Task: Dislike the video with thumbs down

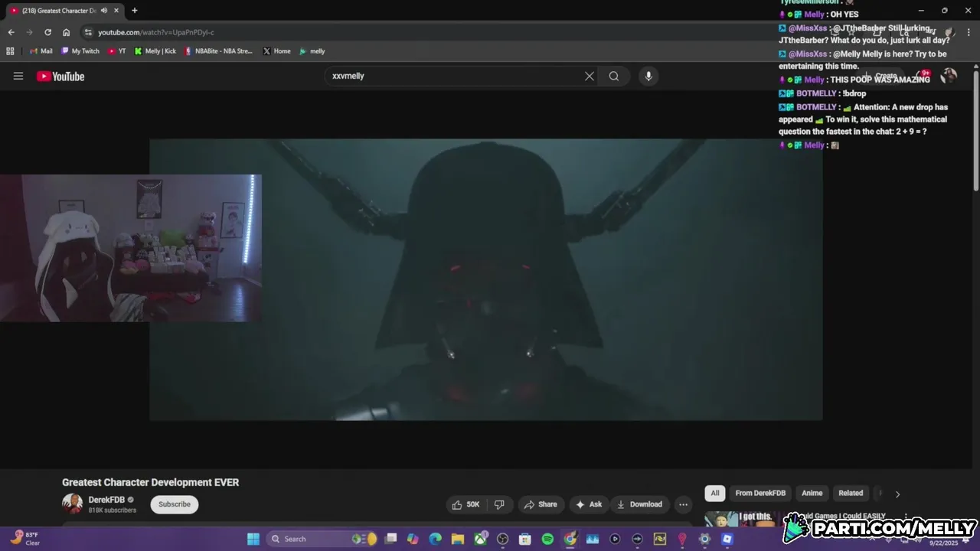Action: click(x=499, y=504)
